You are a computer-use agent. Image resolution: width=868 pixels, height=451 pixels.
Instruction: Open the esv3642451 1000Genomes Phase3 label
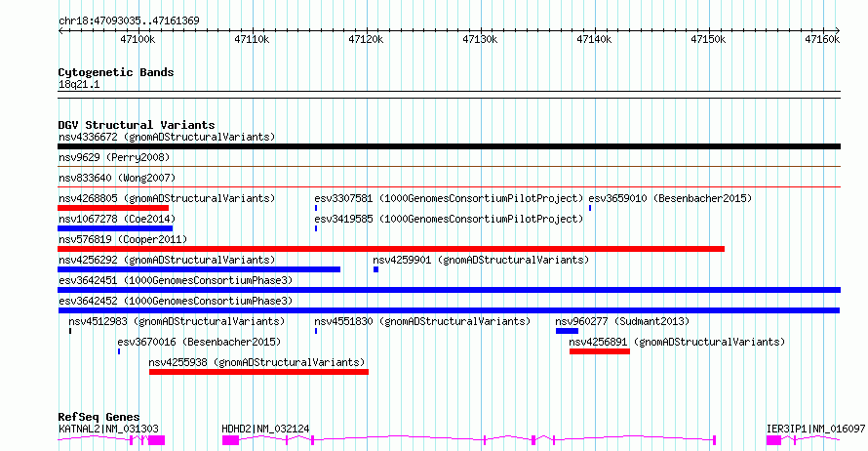pos(176,280)
